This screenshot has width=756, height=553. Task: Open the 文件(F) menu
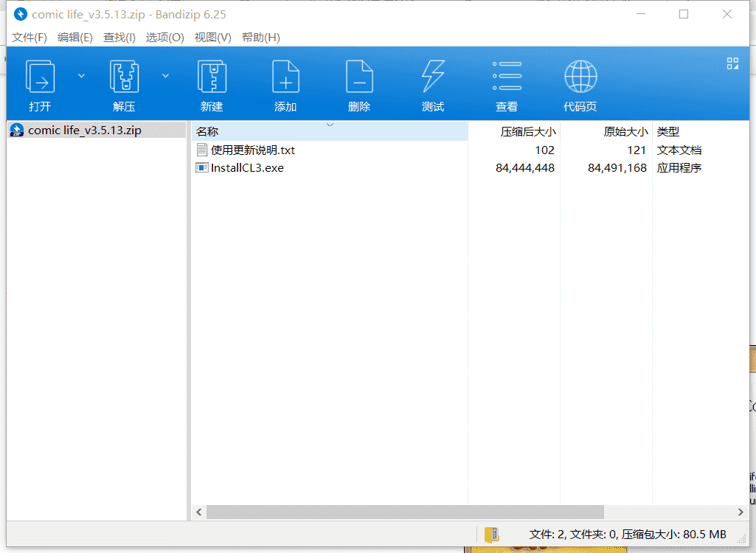(29, 37)
